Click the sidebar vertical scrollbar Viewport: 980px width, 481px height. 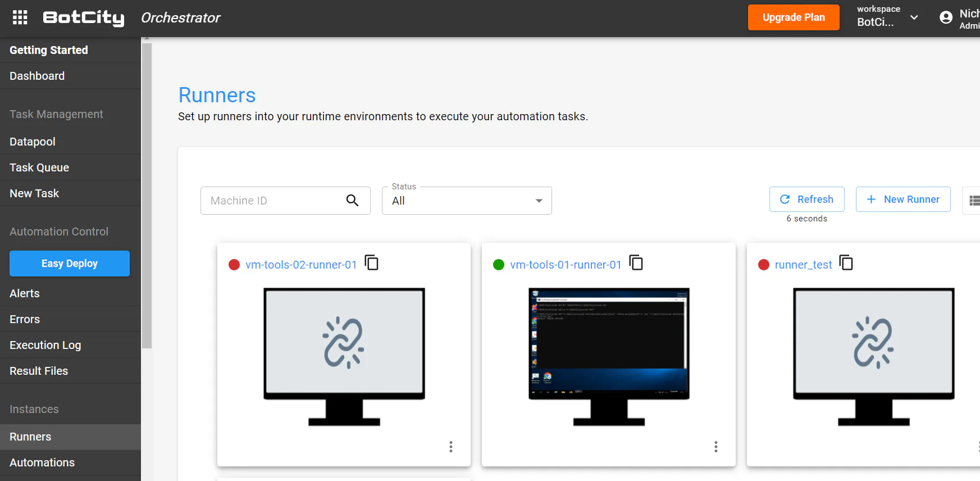pos(147,196)
